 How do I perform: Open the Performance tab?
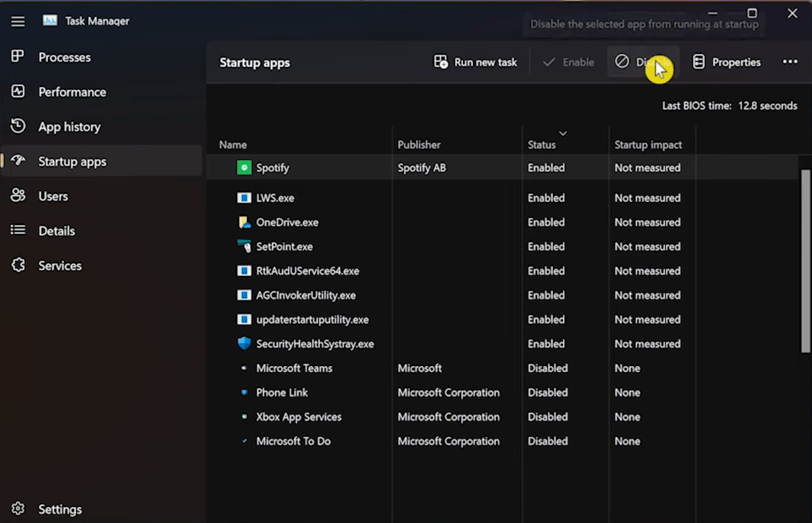tap(72, 92)
